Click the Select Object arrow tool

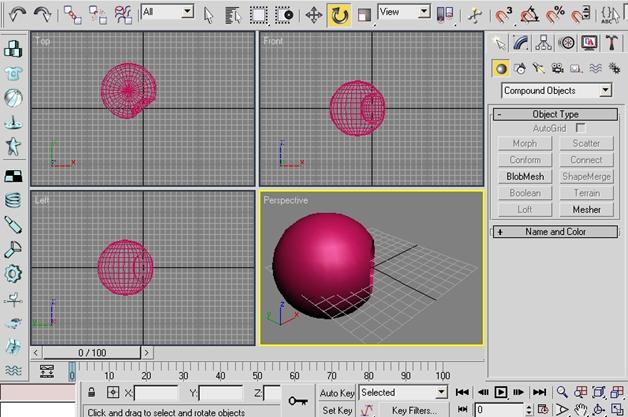pyautogui.click(x=208, y=14)
